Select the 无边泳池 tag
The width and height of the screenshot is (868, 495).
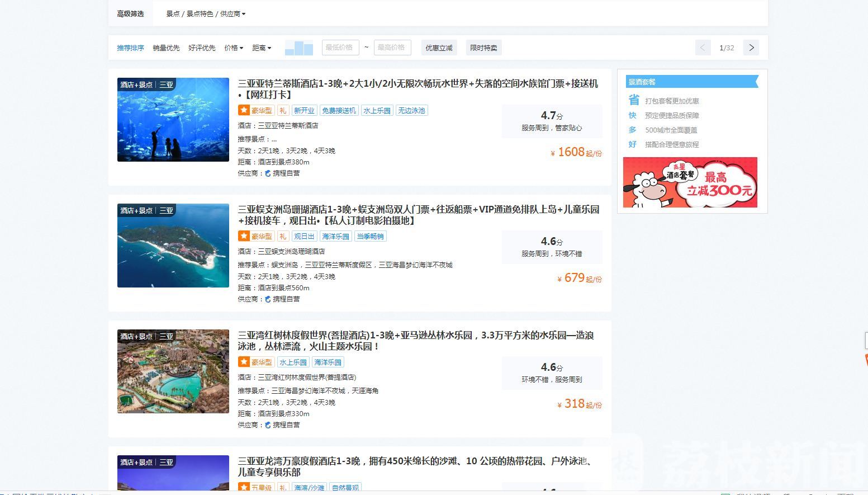click(x=412, y=111)
